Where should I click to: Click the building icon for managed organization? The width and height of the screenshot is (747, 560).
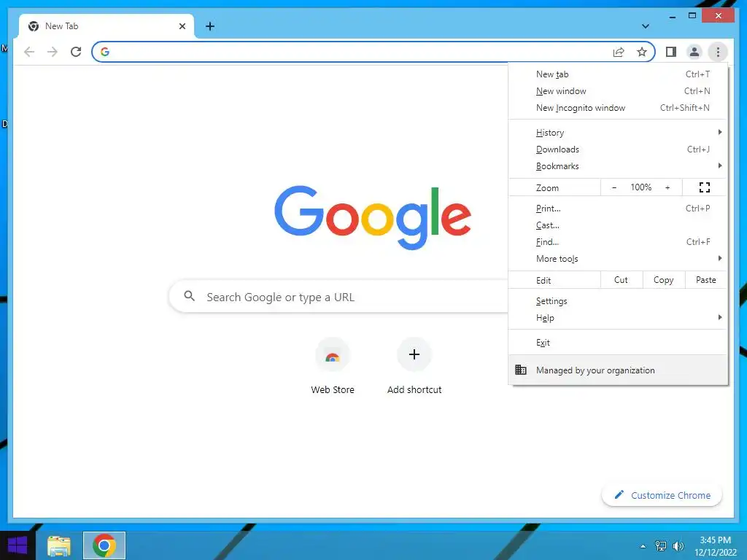pyautogui.click(x=521, y=370)
